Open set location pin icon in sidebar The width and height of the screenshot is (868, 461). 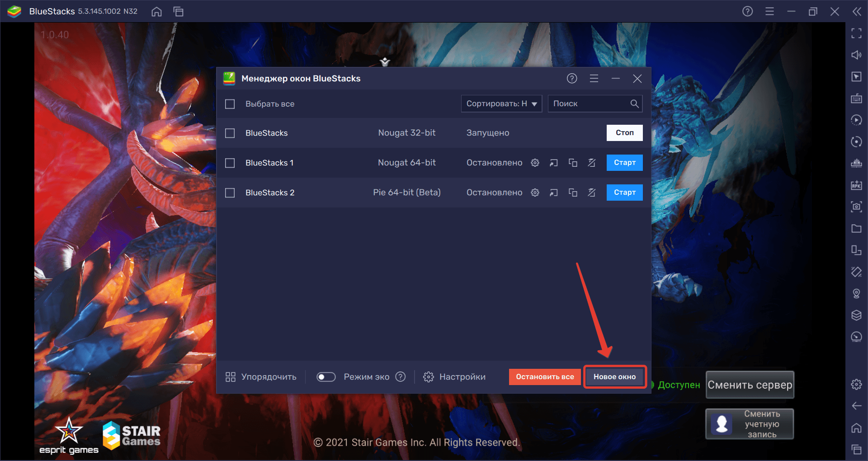856,293
